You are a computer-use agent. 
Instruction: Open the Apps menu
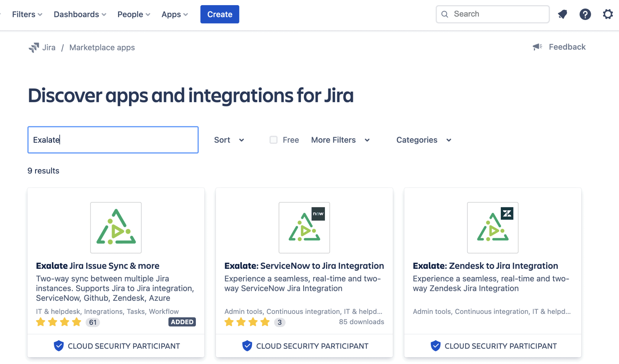[x=175, y=14]
